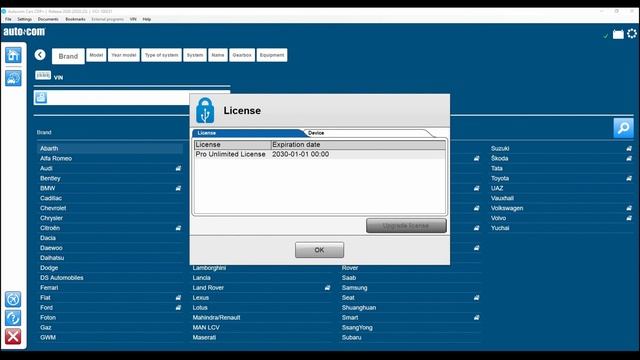The width and height of the screenshot is (640, 360).
Task: Select Lexus in the brand list
Action: (201, 298)
